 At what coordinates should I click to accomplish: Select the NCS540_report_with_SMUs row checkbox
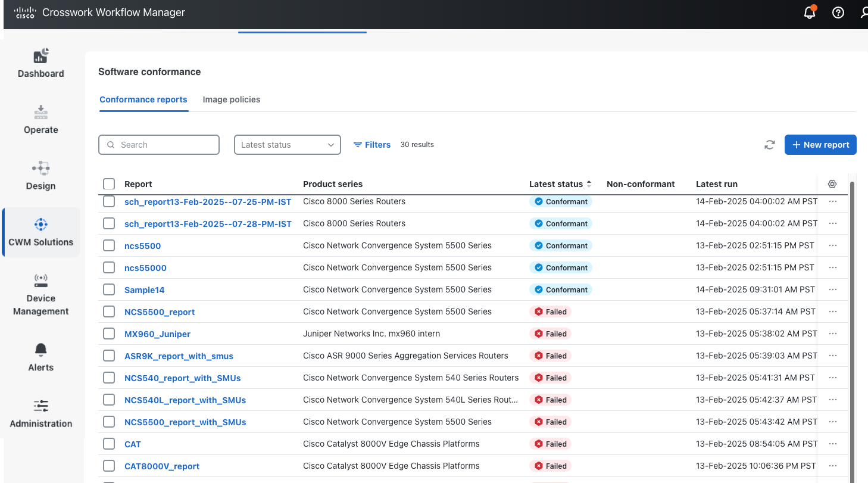coord(109,378)
